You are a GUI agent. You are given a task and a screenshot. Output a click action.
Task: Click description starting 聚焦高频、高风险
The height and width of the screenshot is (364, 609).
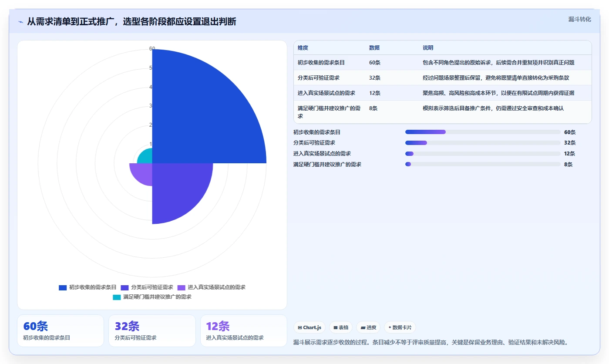[x=498, y=93]
